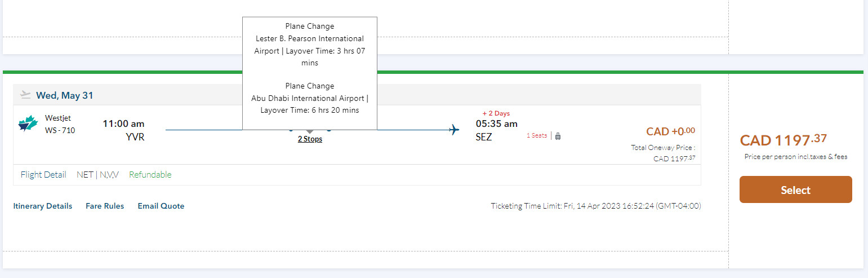The height and width of the screenshot is (278, 868).
Task: Click the airplane icon at route end
Action: click(x=454, y=130)
